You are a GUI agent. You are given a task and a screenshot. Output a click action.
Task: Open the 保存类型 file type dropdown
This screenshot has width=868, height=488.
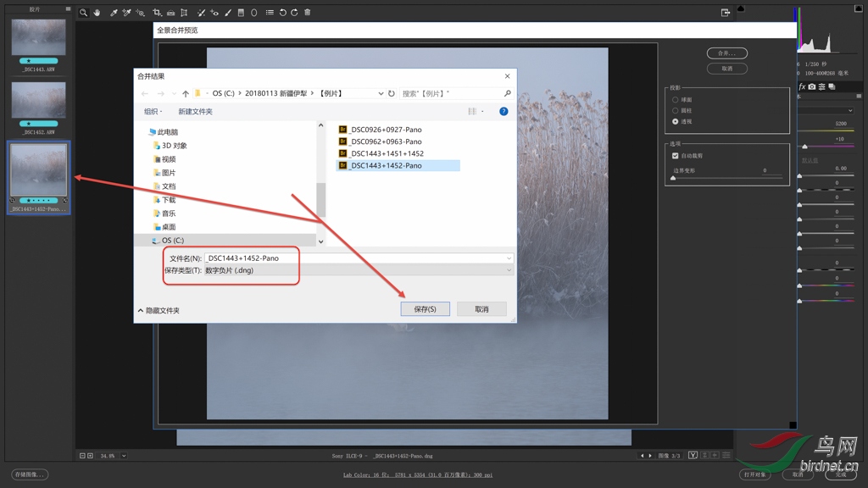tap(358, 270)
